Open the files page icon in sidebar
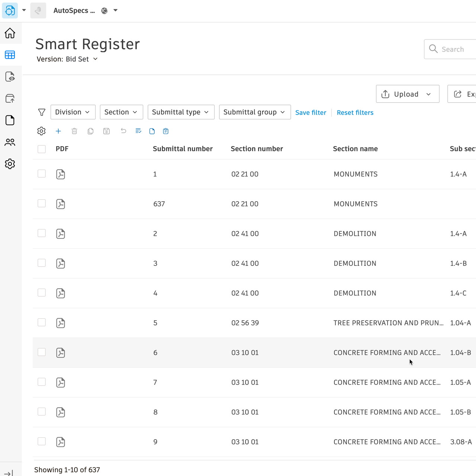476x476 pixels. pos(10,120)
